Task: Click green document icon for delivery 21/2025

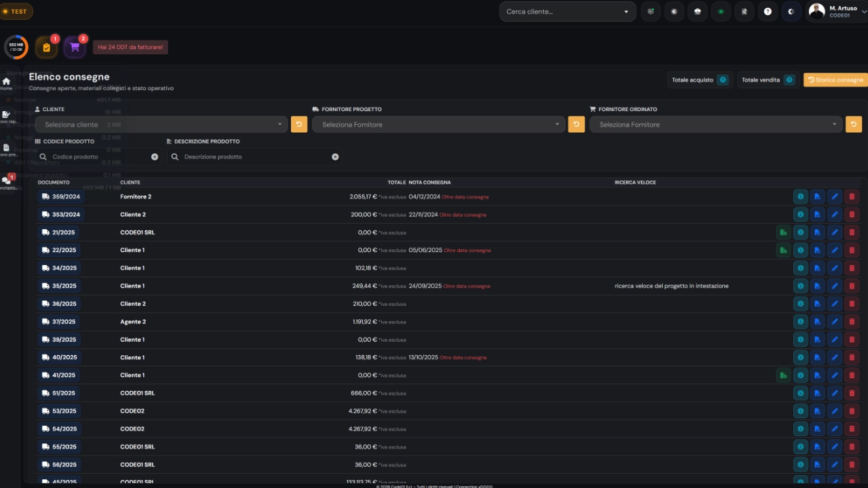Action: click(783, 232)
